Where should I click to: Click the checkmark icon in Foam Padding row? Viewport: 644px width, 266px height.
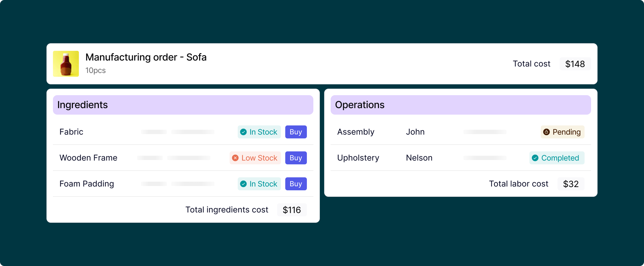[x=243, y=184]
